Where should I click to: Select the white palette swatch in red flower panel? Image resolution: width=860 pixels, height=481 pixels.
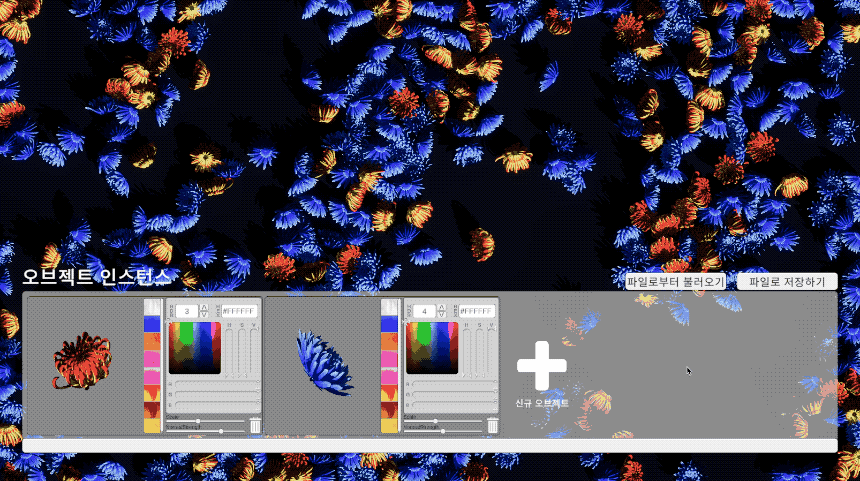152,307
